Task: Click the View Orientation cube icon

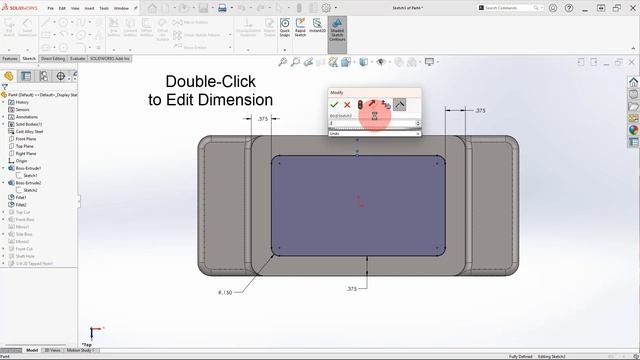Action: click(x=346, y=62)
